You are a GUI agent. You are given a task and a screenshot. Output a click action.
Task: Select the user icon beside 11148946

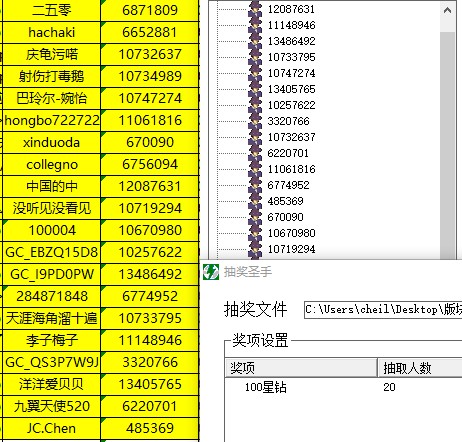(x=255, y=25)
